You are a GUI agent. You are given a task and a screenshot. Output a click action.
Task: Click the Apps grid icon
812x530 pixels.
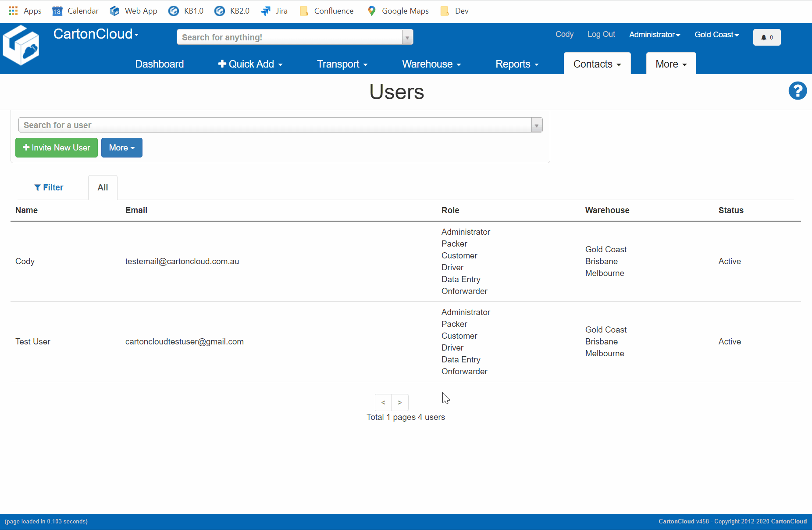[13, 11]
